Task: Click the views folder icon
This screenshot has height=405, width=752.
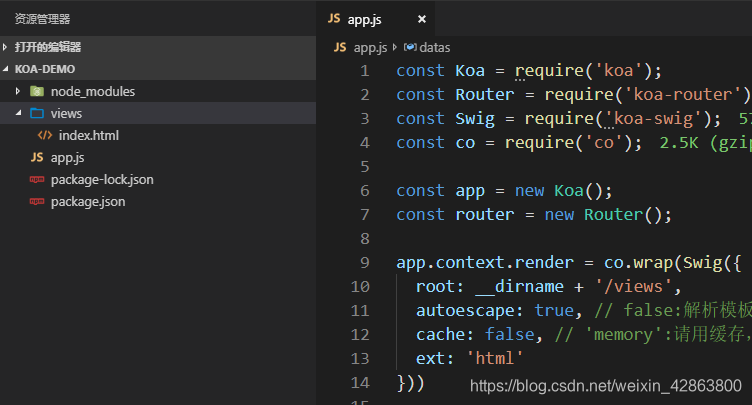Action: click(37, 113)
